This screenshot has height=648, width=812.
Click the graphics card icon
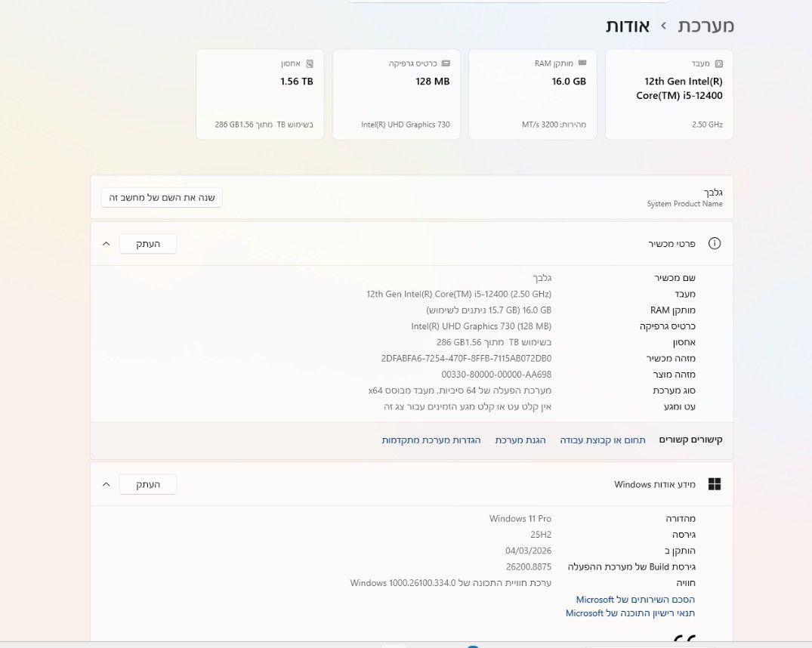[x=446, y=63]
